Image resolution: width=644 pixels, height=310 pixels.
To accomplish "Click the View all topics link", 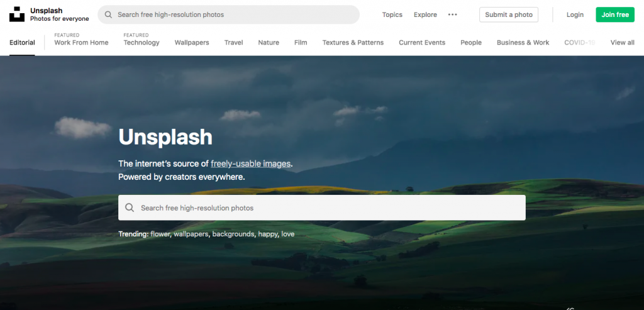I will tap(622, 42).
